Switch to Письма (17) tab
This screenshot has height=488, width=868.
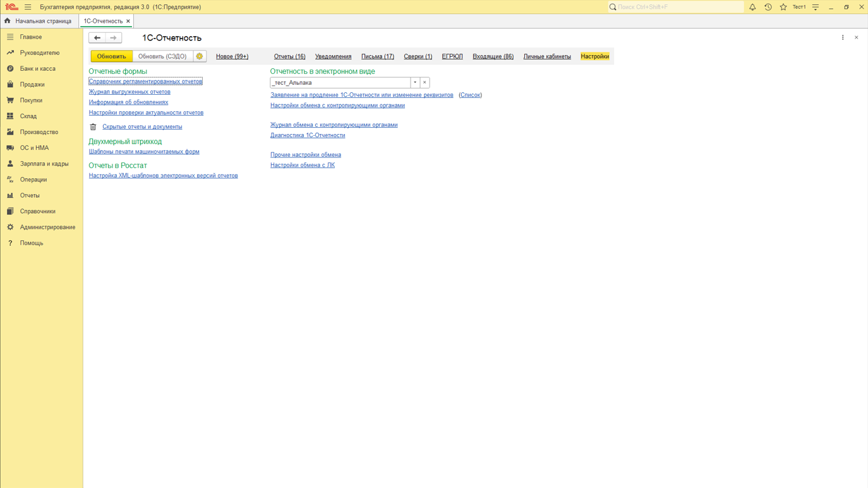[378, 56]
